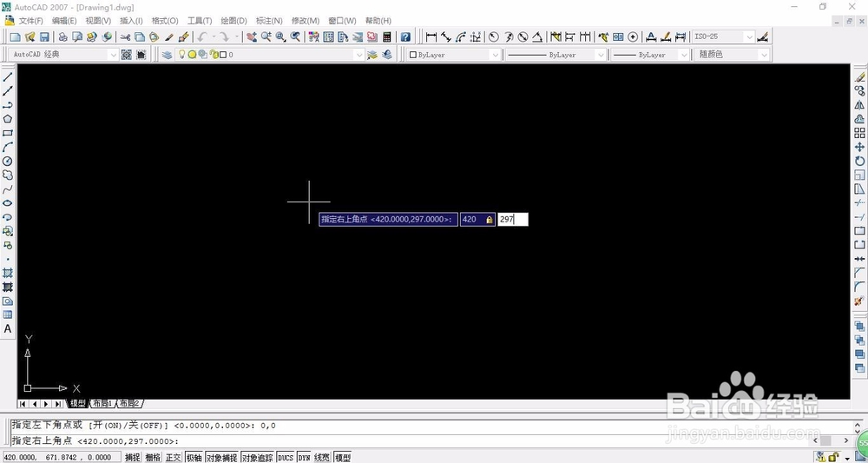
Task: Select the Ellipse tool in Draw toolbar
Action: click(8, 203)
